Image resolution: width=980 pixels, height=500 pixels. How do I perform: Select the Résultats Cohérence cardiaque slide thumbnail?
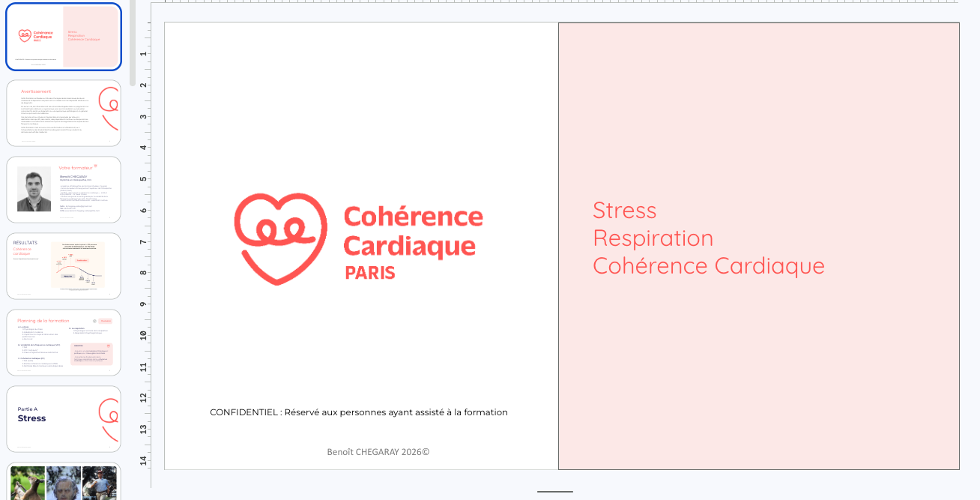pyautogui.click(x=64, y=266)
